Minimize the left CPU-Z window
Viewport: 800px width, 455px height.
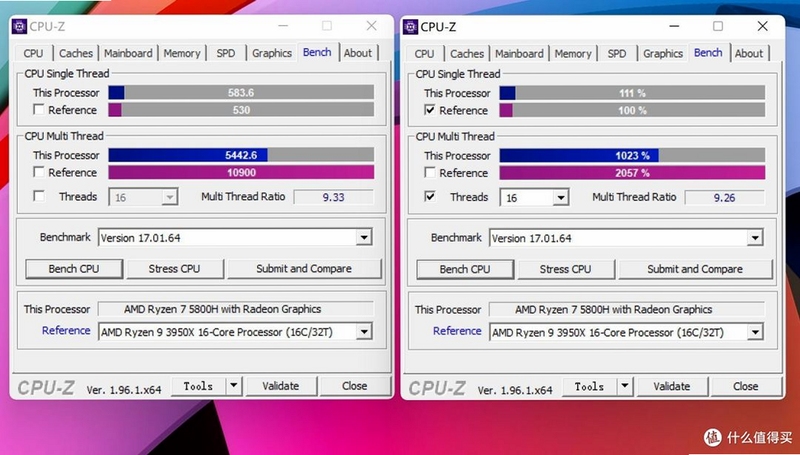pos(283,26)
